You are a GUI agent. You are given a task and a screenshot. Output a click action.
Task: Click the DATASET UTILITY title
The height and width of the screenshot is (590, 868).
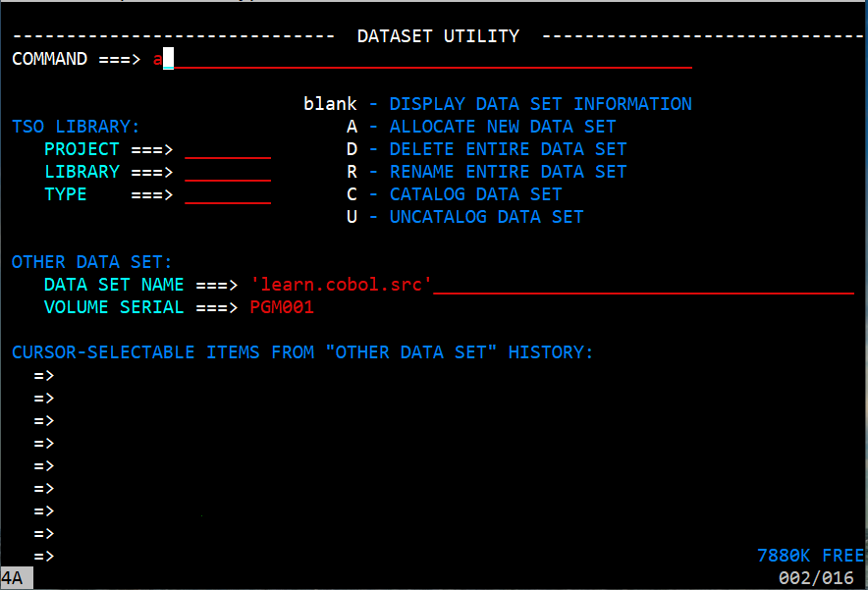[438, 36]
